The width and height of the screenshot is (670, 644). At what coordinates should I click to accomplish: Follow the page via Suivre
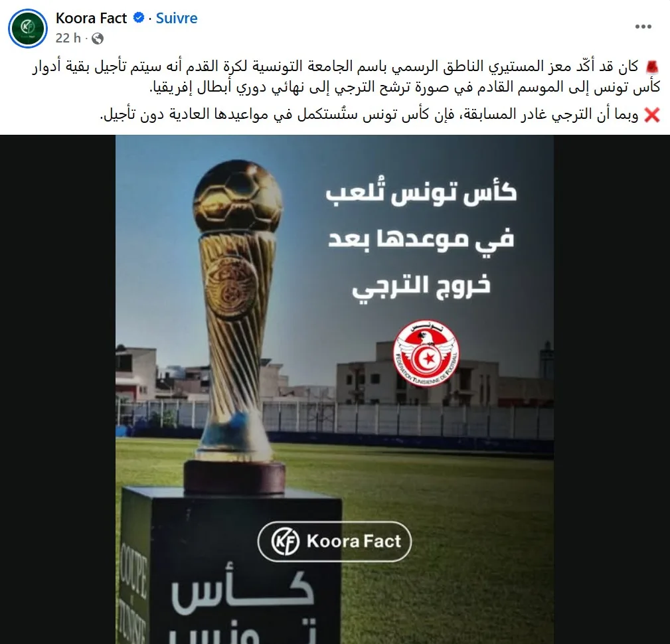177,18
